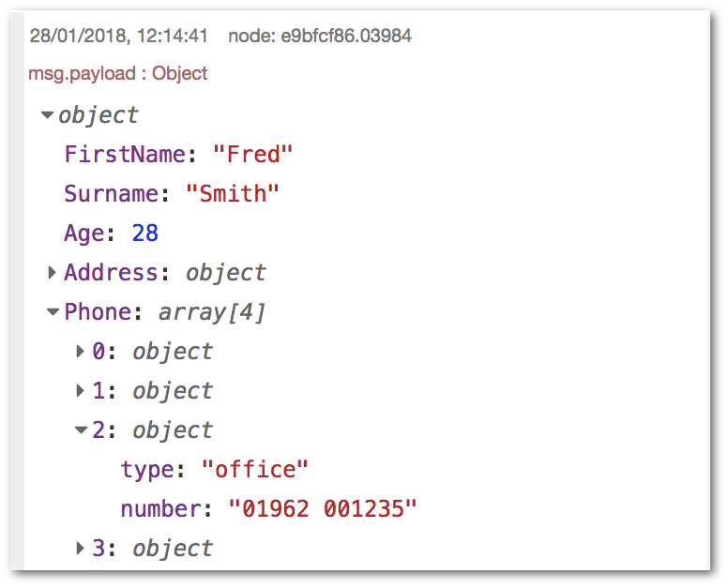728x588 pixels.
Task: Expand Phone item 1 arrow
Action: tap(81, 391)
